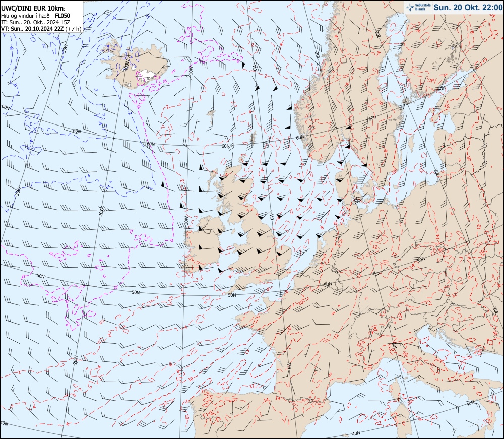
Task: Click the 10W label west of Ireland
Action: (x=186, y=220)
